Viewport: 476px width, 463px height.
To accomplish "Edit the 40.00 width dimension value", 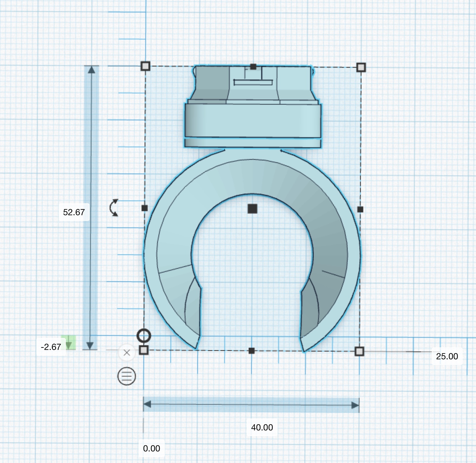I will tap(262, 427).
